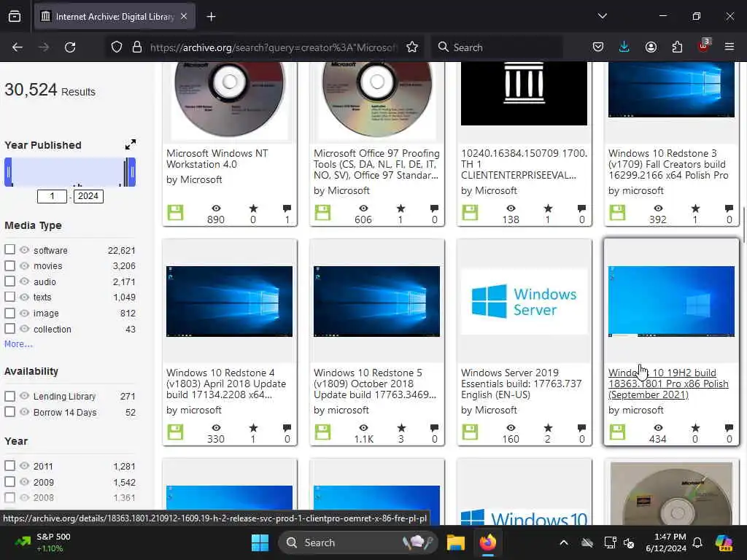This screenshot has width=747, height=560.
Task: Open Windows 10 Redstone 3 Fall Creators item
Action: point(668,164)
